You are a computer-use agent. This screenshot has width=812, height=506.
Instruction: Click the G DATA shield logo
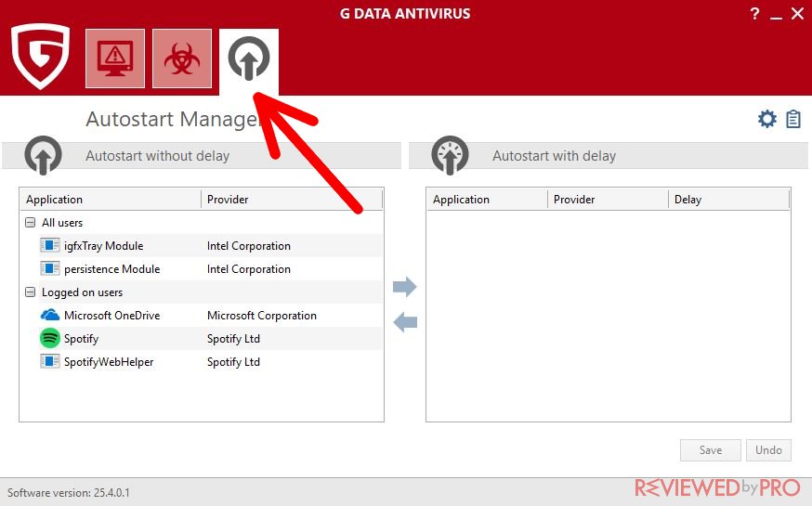(x=40, y=57)
